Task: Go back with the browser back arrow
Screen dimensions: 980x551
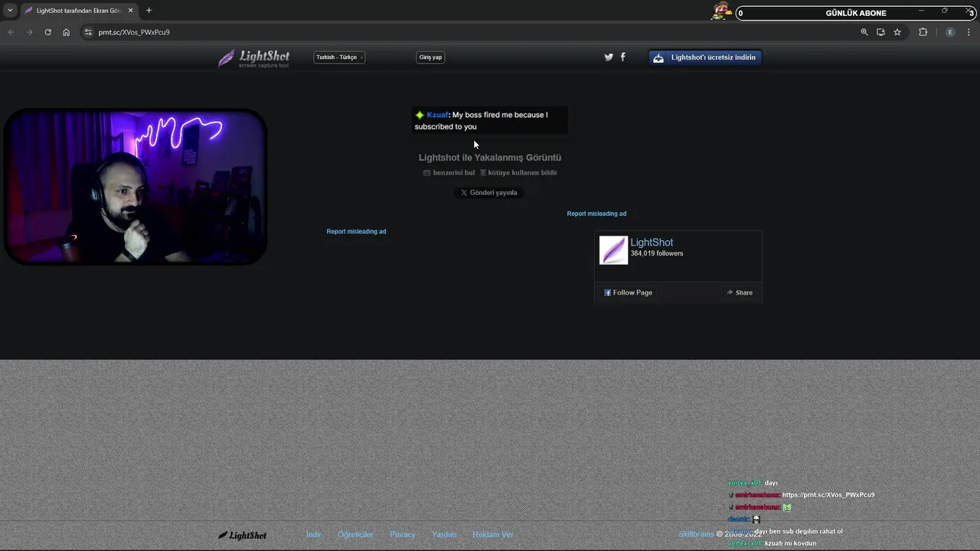Action: coord(11,32)
